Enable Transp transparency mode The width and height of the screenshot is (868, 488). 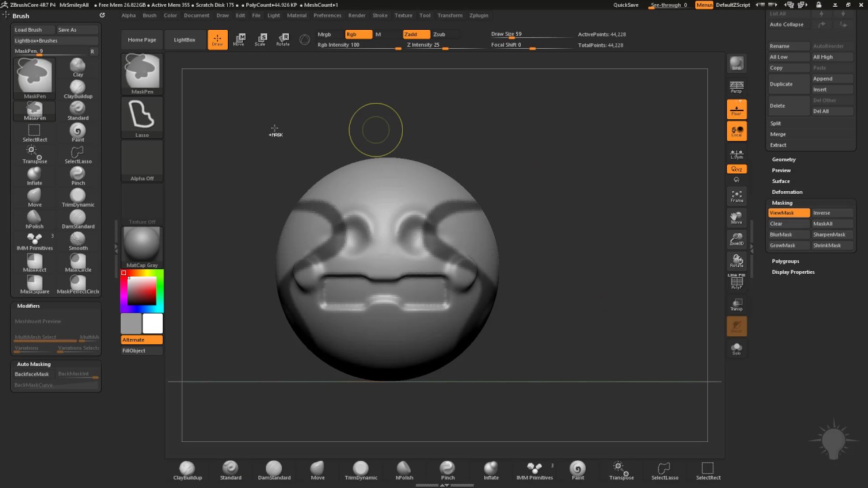click(736, 305)
